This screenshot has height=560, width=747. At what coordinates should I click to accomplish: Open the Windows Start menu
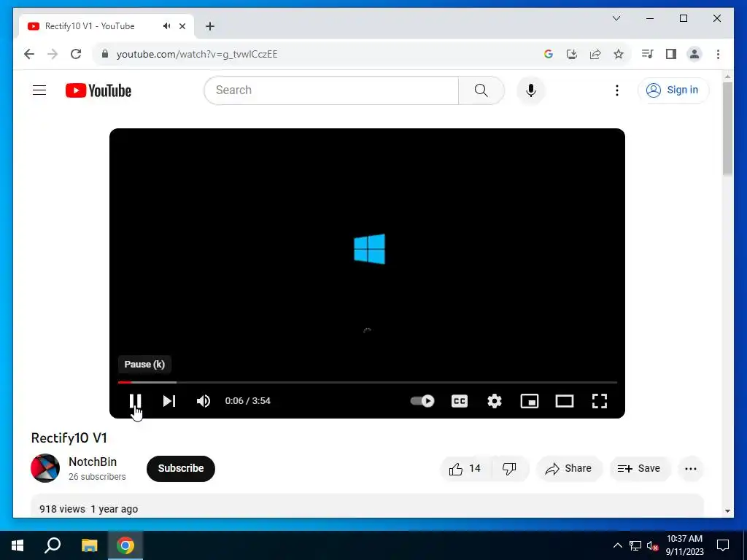(x=18, y=545)
